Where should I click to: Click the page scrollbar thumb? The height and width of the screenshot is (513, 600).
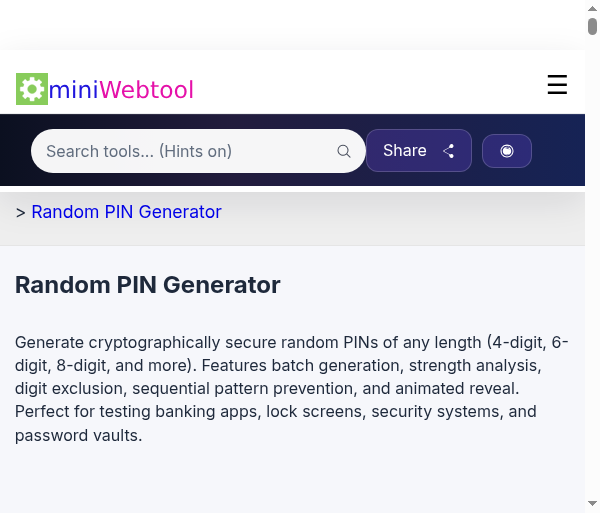click(592, 27)
